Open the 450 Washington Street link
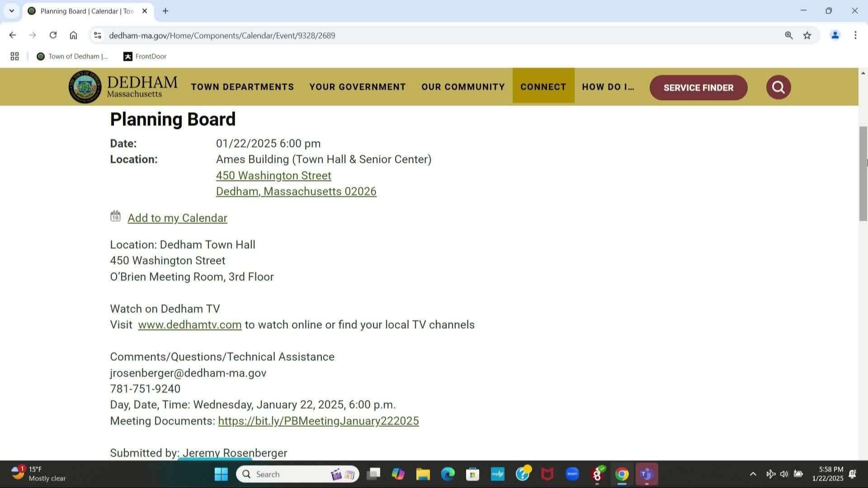The height and width of the screenshot is (488, 868). [274, 175]
